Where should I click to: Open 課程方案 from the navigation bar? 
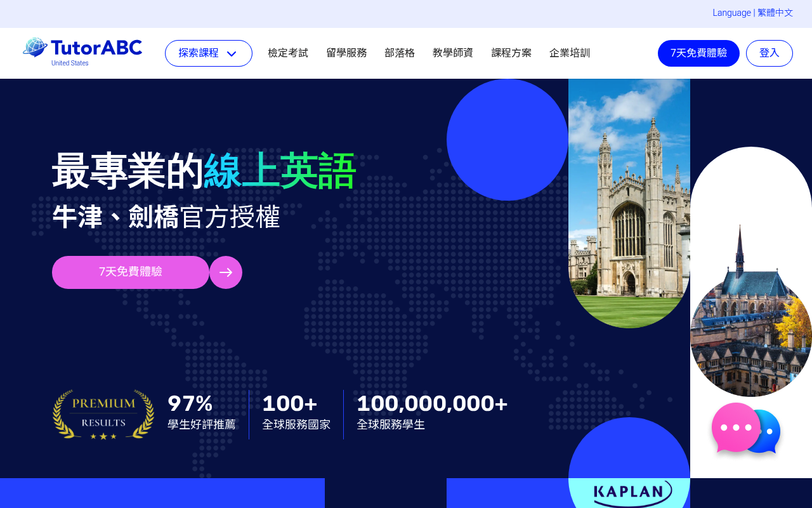[511, 53]
